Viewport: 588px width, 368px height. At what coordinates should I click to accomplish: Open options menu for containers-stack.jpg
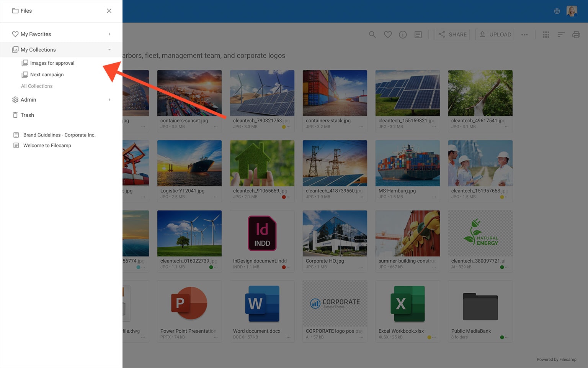click(x=361, y=127)
